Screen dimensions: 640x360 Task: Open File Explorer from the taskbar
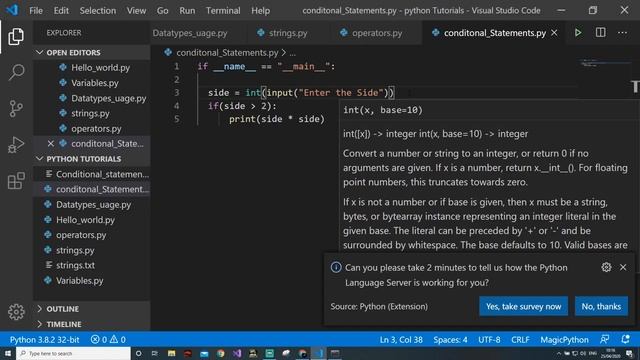pos(171,353)
